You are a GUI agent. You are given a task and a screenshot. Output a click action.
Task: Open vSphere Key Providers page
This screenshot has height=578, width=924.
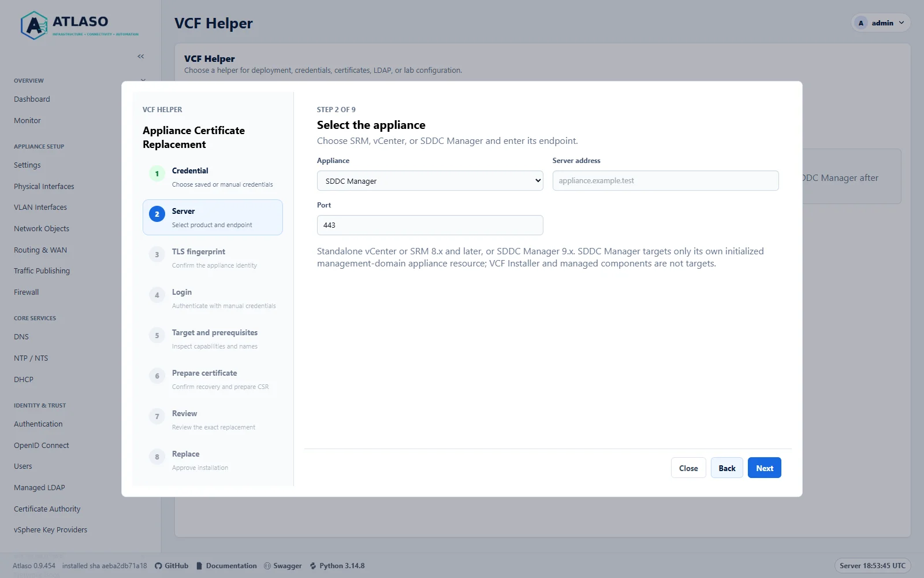click(x=51, y=530)
